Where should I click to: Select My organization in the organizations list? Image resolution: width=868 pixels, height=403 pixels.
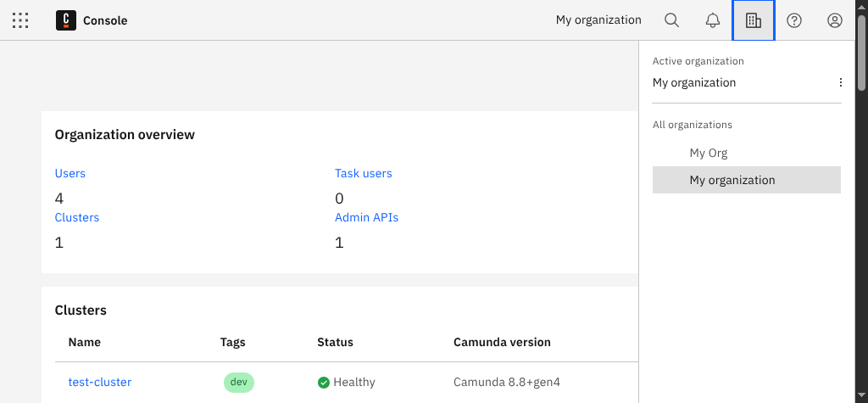[746, 180]
